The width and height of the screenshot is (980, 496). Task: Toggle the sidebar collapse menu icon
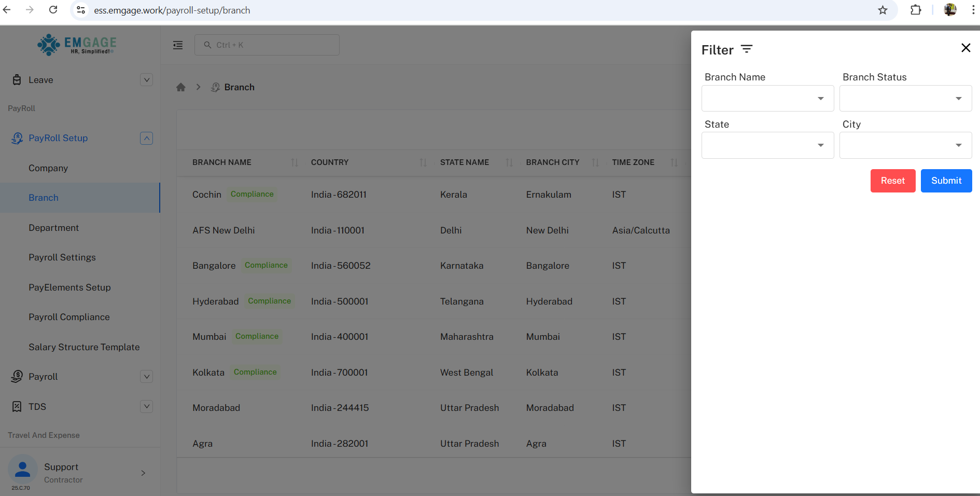[178, 45]
